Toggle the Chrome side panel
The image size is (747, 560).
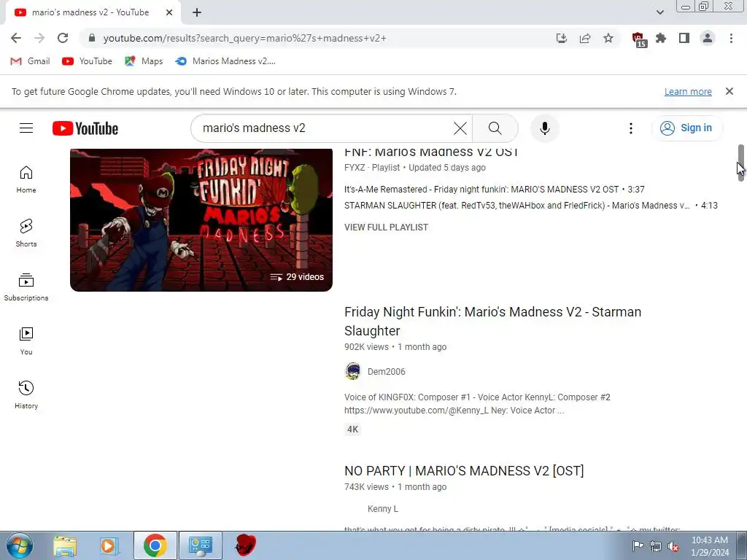point(684,38)
